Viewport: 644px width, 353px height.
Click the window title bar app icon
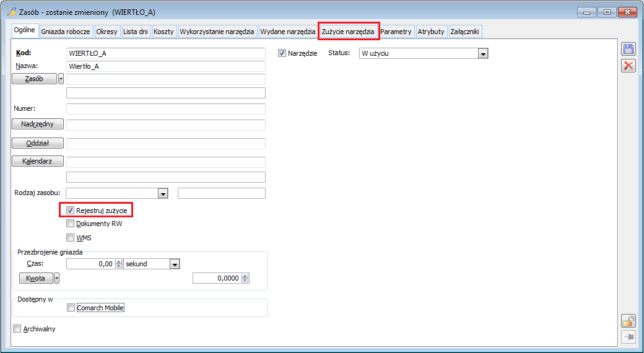(x=12, y=12)
